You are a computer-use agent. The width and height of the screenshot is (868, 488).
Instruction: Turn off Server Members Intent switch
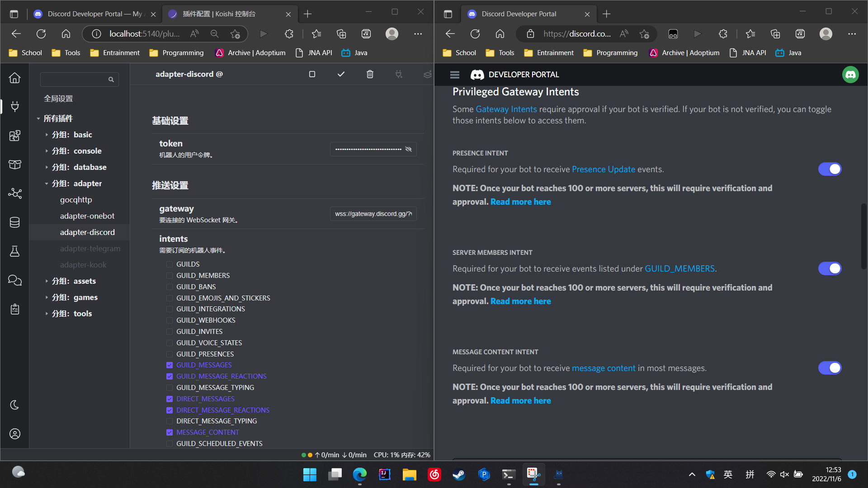tap(830, 268)
